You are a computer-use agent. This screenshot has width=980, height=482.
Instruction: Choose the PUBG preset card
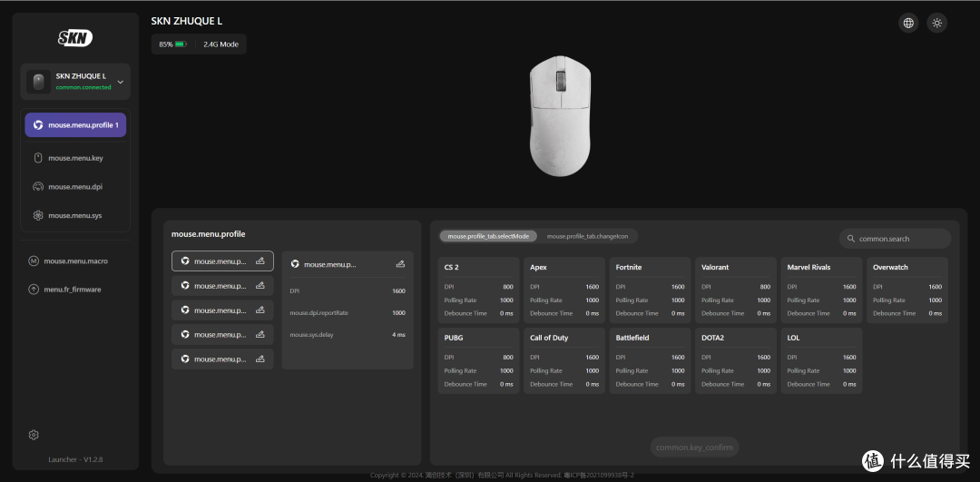(x=478, y=360)
